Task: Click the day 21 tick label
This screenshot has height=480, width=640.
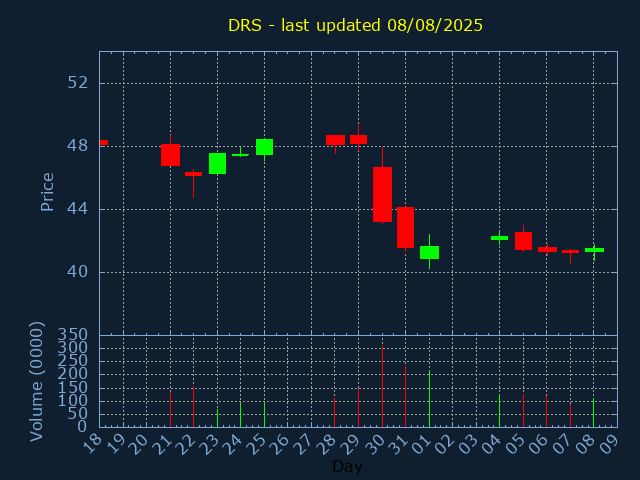Action: [163, 444]
